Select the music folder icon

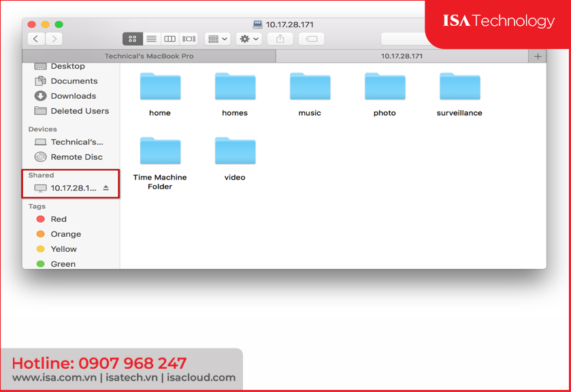[310, 86]
